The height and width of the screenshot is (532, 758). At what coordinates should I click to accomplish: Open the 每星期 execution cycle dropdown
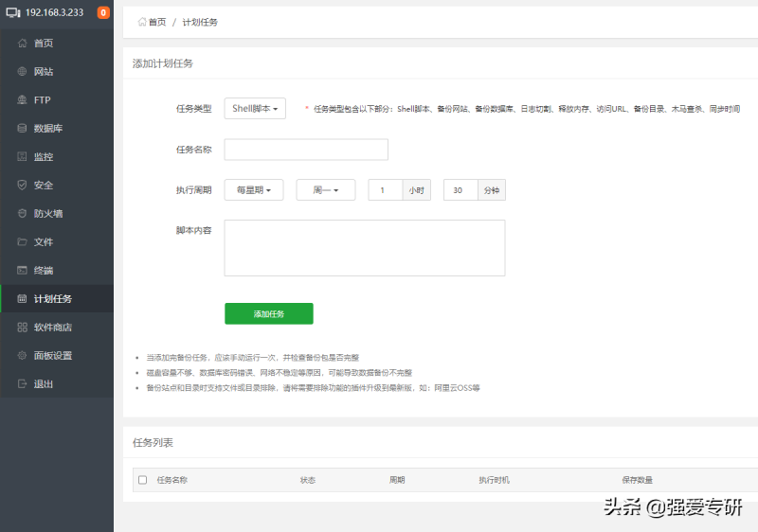[254, 190]
